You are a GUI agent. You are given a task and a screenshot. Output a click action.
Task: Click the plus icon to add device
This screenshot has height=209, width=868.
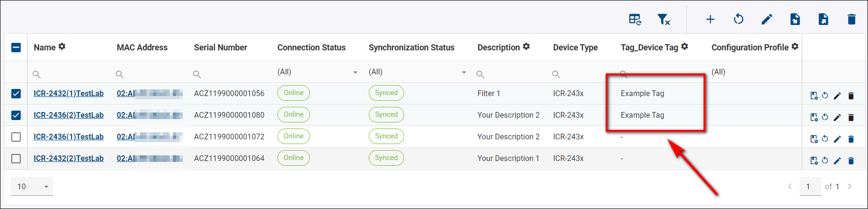[x=710, y=19]
